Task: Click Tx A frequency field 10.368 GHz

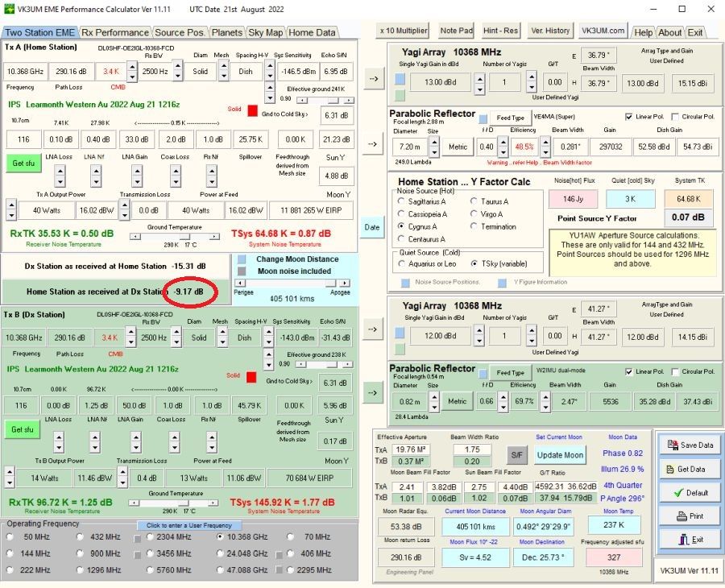Action: 26,71
